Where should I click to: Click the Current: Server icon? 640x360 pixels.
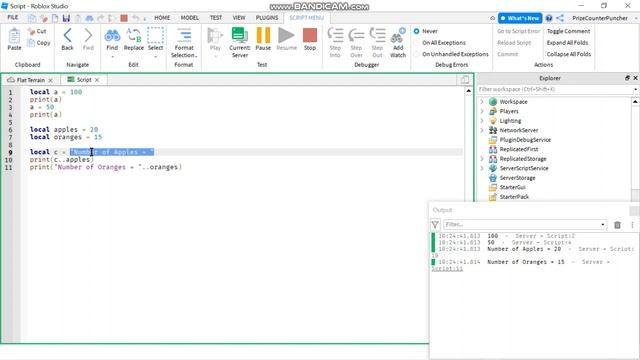240,36
